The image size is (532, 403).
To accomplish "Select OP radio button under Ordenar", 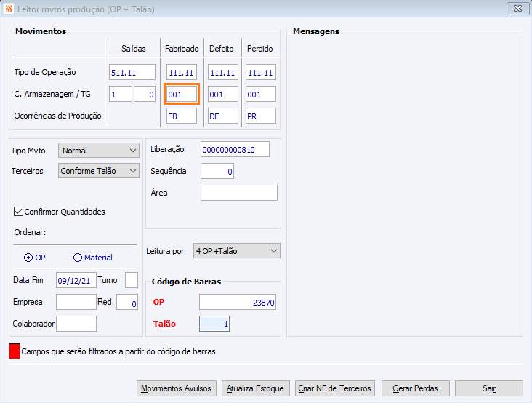I will pos(28,258).
